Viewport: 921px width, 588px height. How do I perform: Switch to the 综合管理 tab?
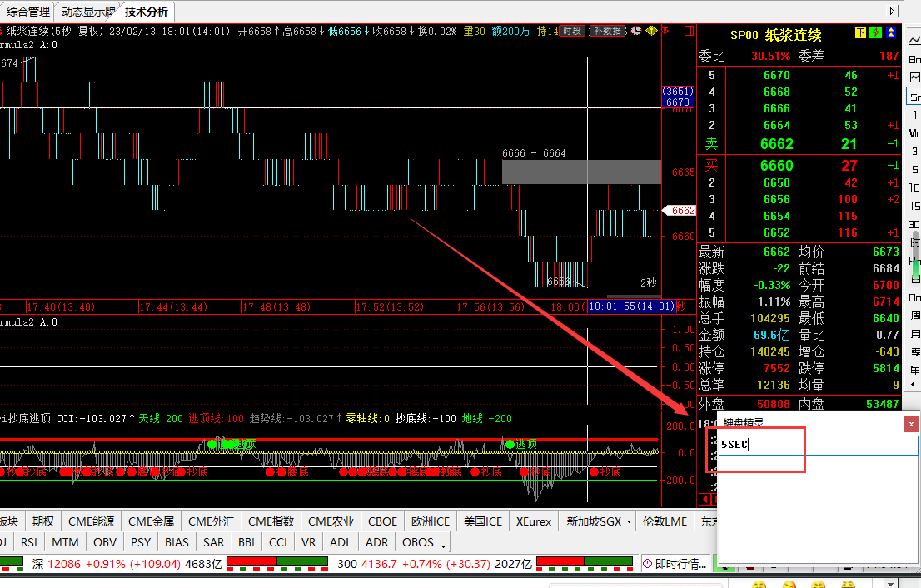(x=27, y=12)
